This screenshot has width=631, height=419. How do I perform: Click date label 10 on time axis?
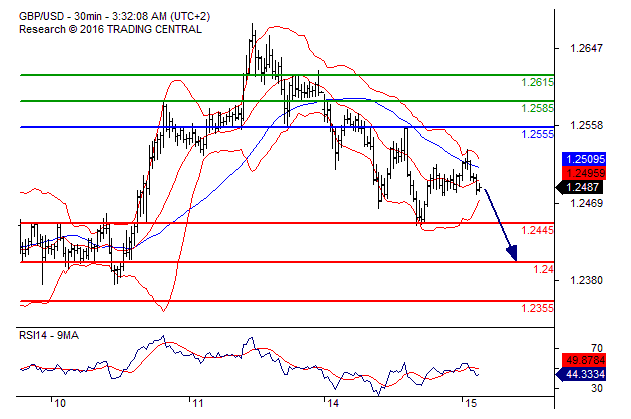tap(60, 403)
